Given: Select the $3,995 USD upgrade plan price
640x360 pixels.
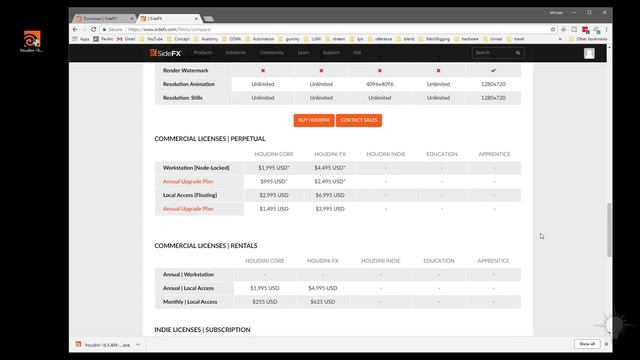Looking at the screenshot, I should coord(330,209).
